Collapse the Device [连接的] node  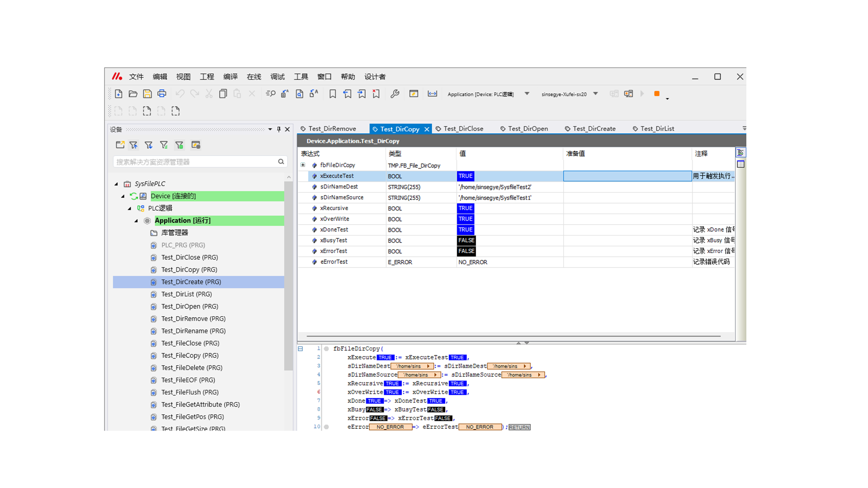click(x=123, y=196)
